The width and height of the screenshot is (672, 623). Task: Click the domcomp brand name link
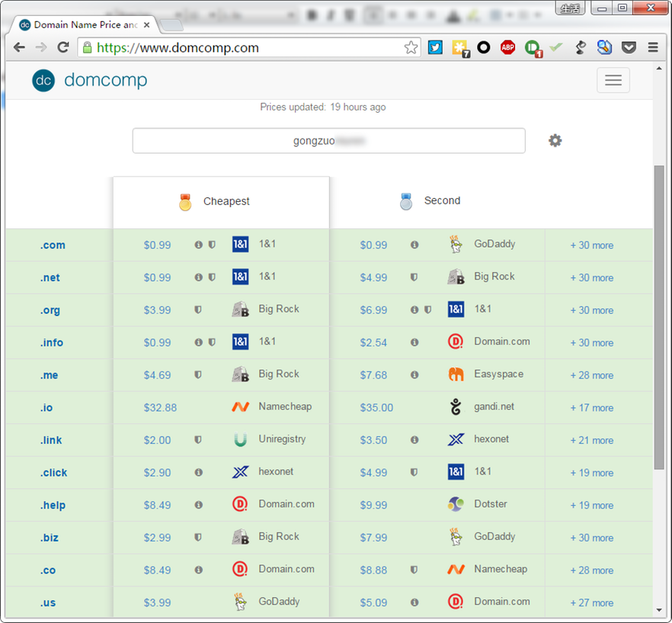(x=105, y=80)
